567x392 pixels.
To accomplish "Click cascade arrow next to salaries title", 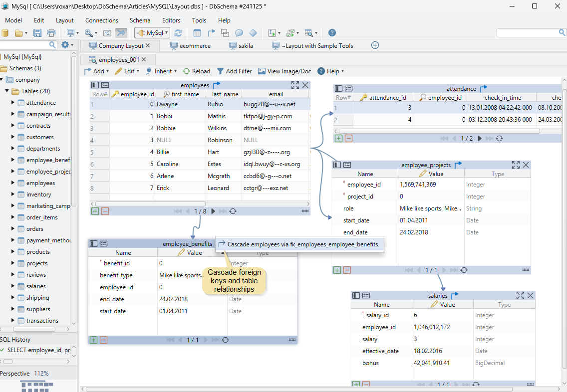I will point(455,295).
